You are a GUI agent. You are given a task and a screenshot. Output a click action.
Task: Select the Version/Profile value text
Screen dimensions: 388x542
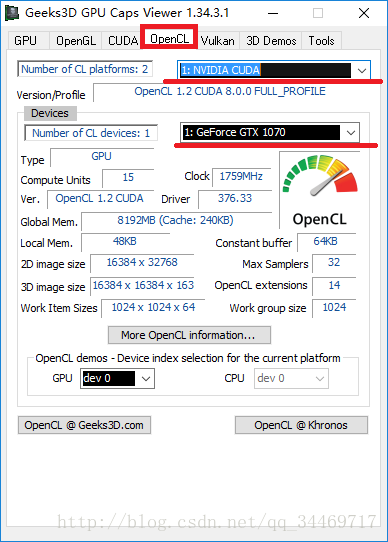(x=230, y=92)
